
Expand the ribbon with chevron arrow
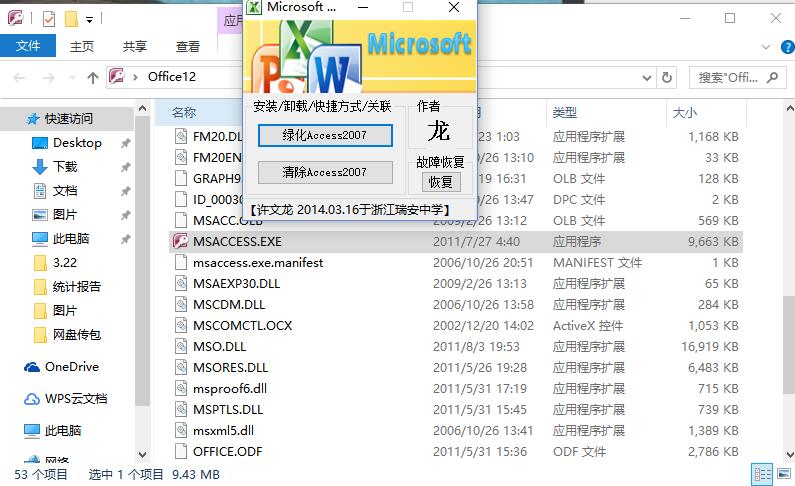coord(766,47)
